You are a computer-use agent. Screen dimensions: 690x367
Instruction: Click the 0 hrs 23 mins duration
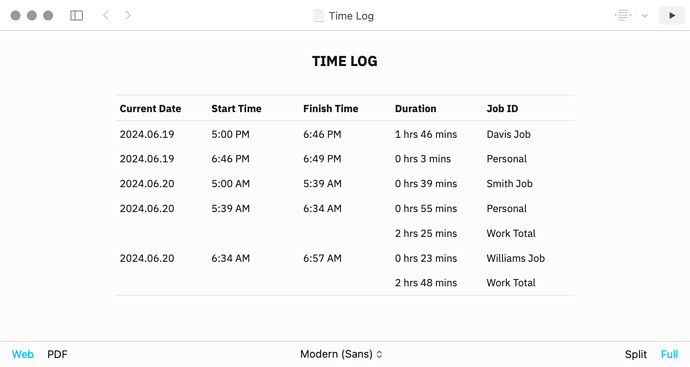(x=426, y=258)
